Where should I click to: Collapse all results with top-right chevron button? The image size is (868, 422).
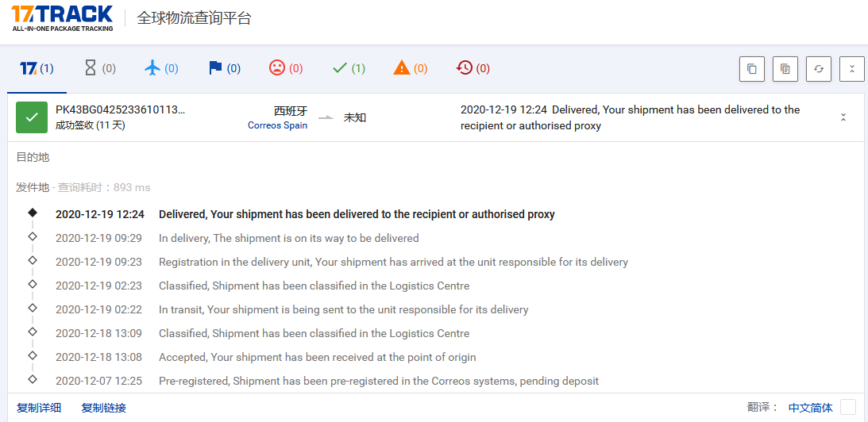click(851, 69)
